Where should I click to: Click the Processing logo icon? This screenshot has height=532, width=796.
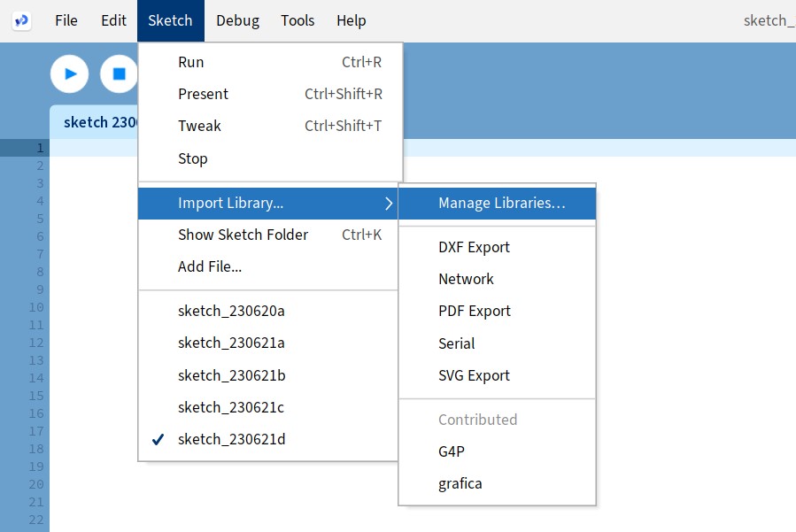[x=21, y=20]
